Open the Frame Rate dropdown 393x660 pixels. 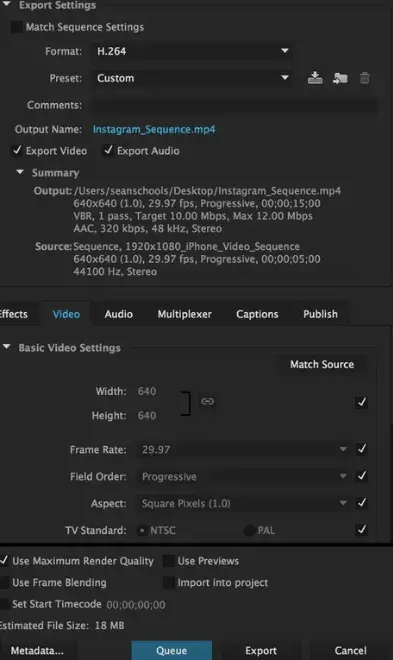244,450
